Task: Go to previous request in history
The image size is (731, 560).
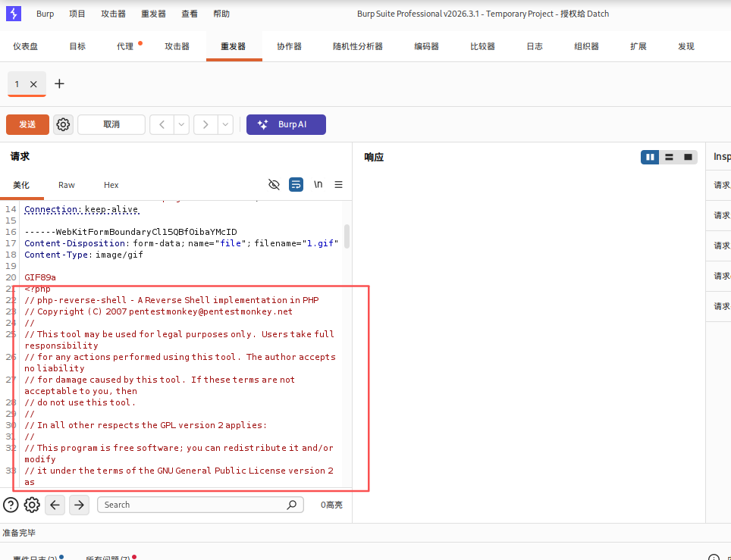Action: [162, 124]
